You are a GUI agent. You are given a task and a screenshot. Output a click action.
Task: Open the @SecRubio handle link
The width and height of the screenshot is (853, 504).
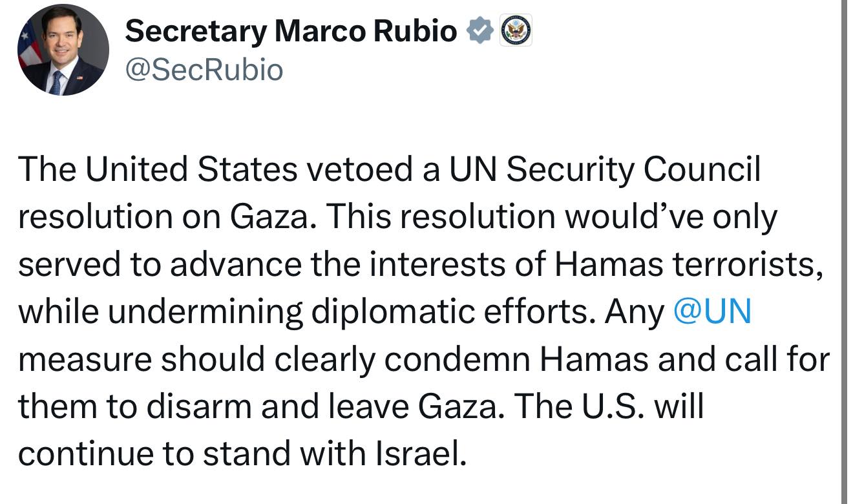click(x=204, y=69)
